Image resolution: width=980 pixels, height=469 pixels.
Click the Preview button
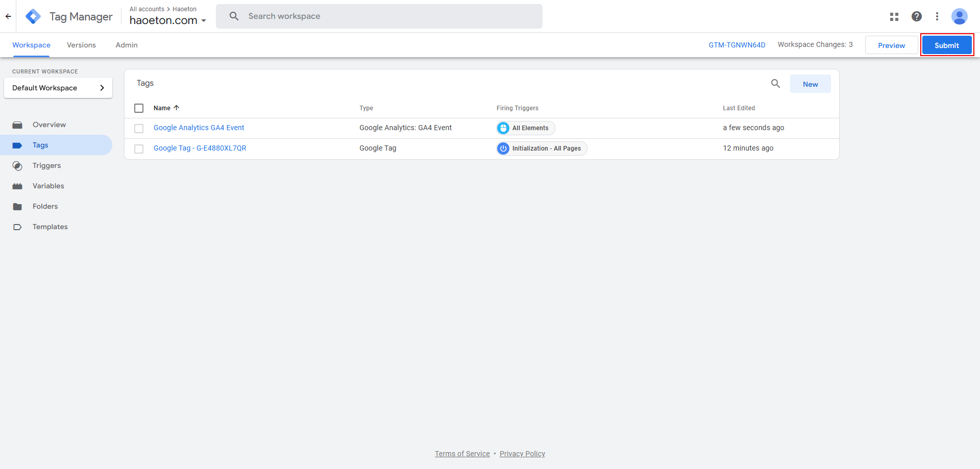click(891, 45)
